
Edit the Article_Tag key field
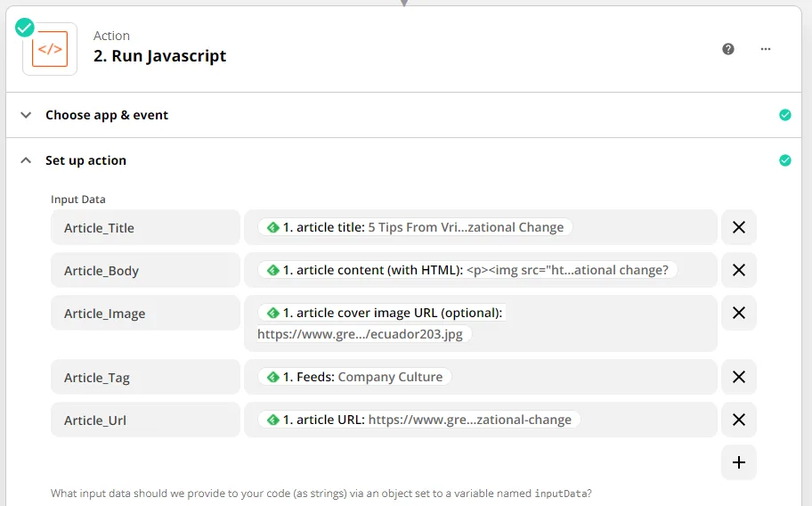tap(145, 377)
